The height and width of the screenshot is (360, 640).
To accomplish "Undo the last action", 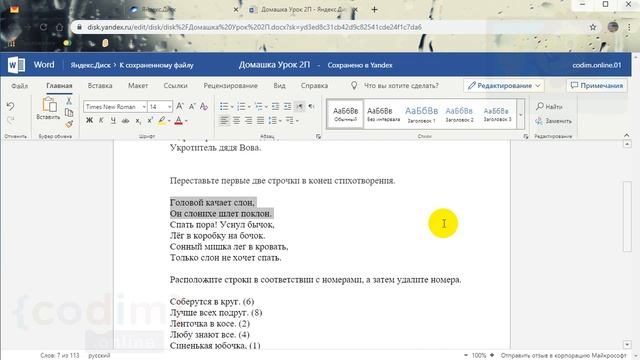I will [11, 106].
